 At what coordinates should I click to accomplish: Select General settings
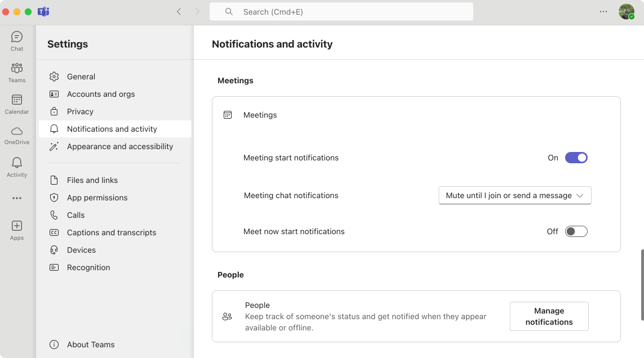(115, 77)
